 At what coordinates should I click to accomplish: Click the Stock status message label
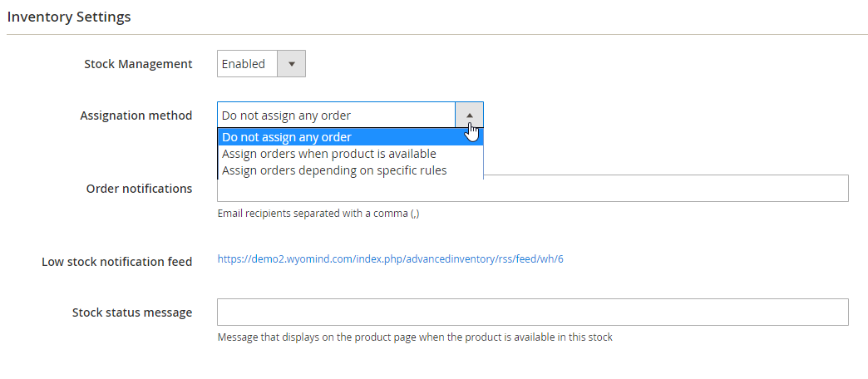(131, 313)
